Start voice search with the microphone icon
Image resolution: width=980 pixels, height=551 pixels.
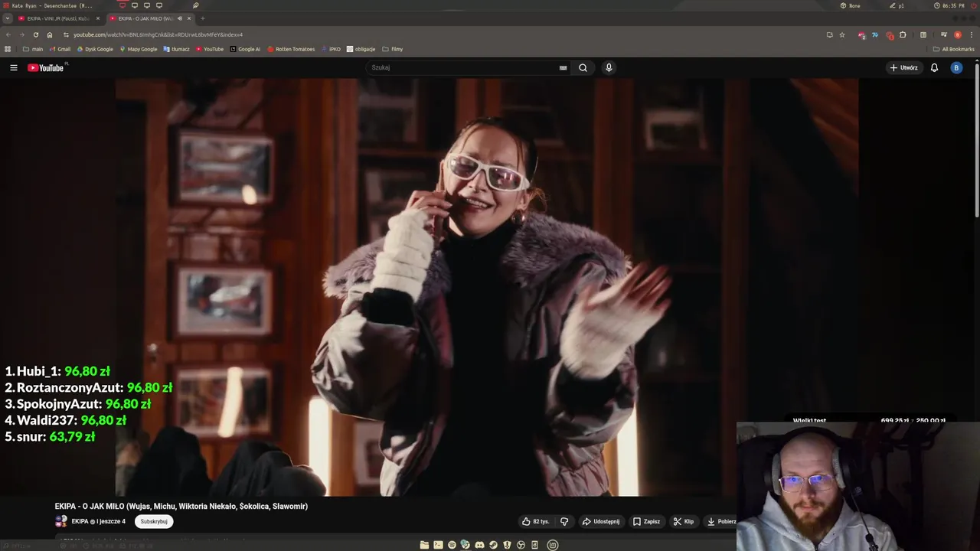609,67
